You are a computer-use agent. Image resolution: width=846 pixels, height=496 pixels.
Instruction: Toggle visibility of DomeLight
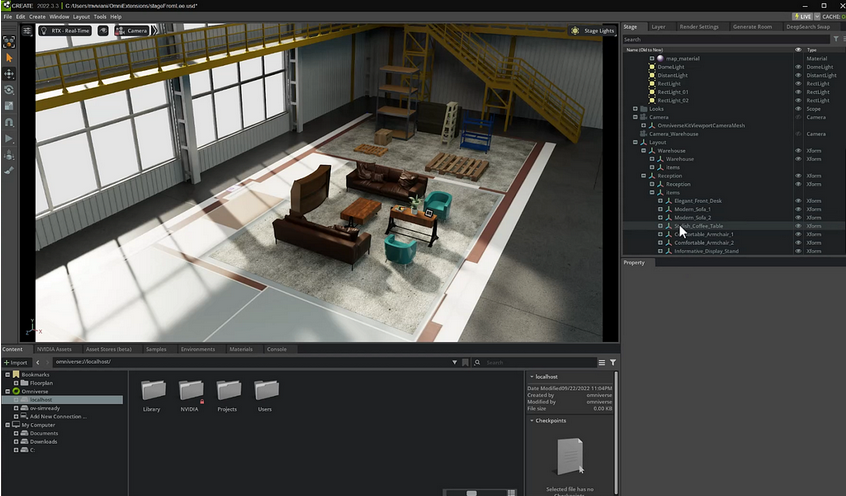[798, 67]
